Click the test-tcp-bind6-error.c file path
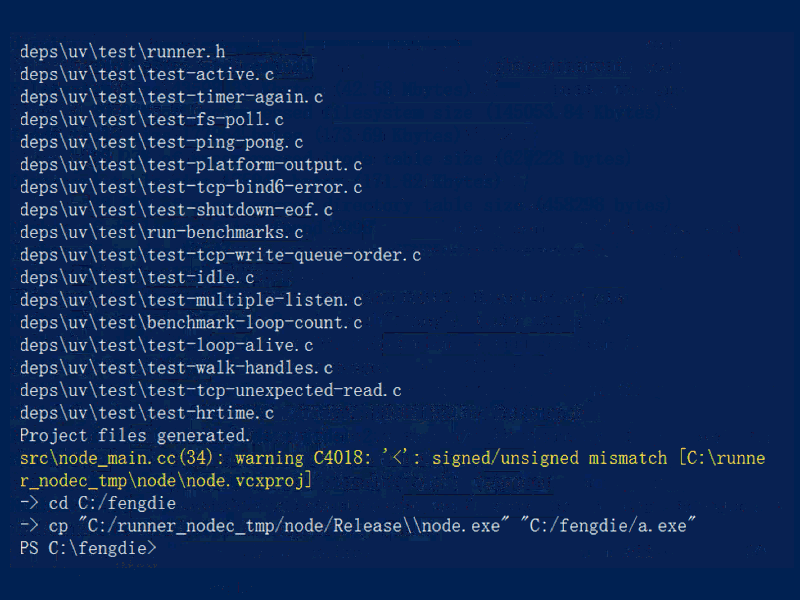 click(191, 187)
